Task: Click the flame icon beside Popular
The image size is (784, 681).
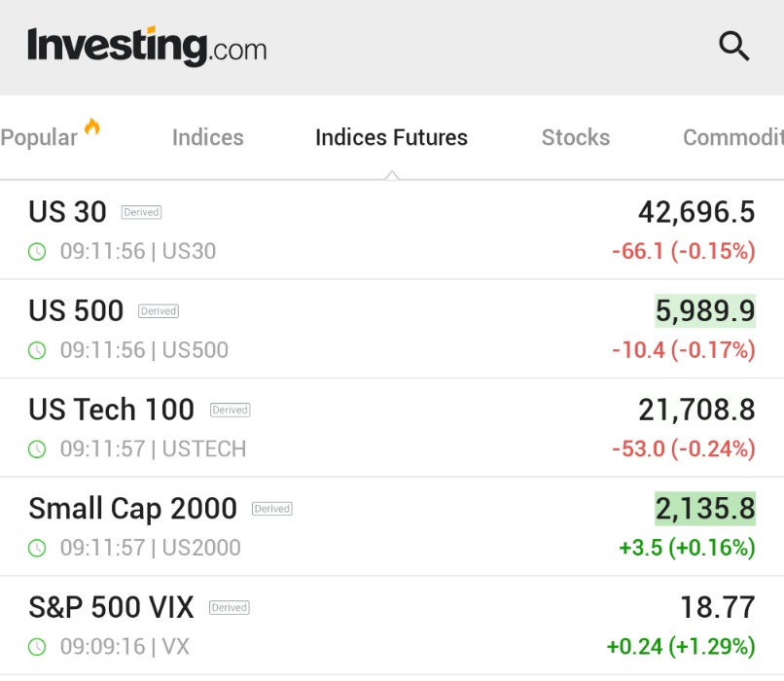Action: point(92,126)
